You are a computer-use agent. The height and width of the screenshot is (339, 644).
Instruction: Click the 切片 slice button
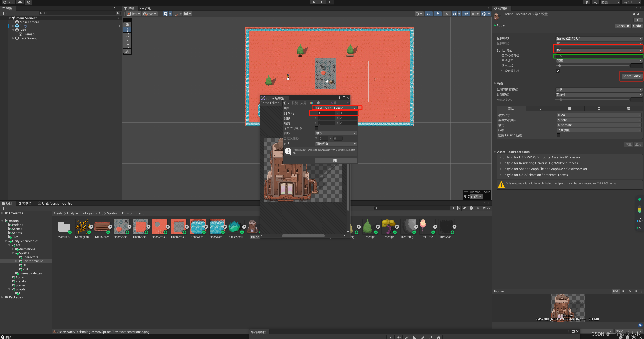[x=336, y=161]
